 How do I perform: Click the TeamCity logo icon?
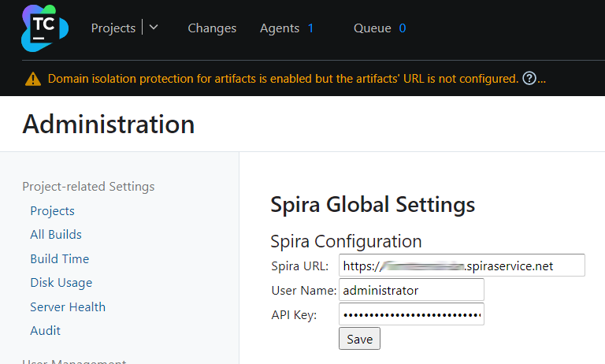(x=45, y=28)
